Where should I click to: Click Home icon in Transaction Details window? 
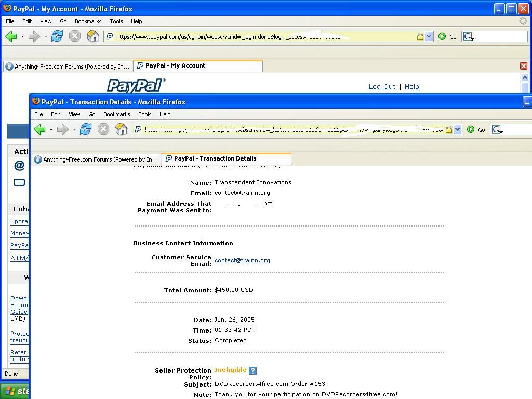tap(121, 129)
